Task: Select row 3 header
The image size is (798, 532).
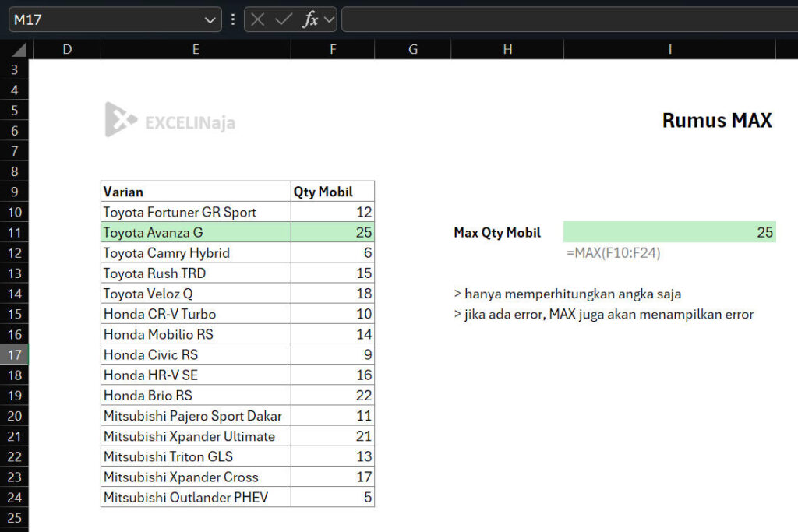Action: click(14, 69)
